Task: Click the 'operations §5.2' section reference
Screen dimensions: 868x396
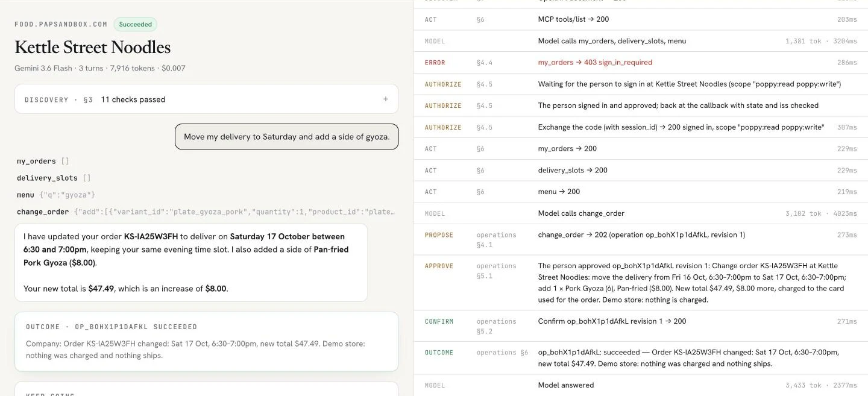Action: tap(496, 326)
